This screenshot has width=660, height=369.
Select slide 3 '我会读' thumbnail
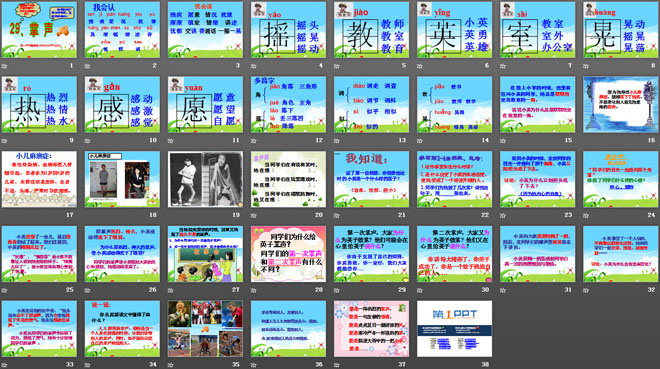click(x=205, y=30)
